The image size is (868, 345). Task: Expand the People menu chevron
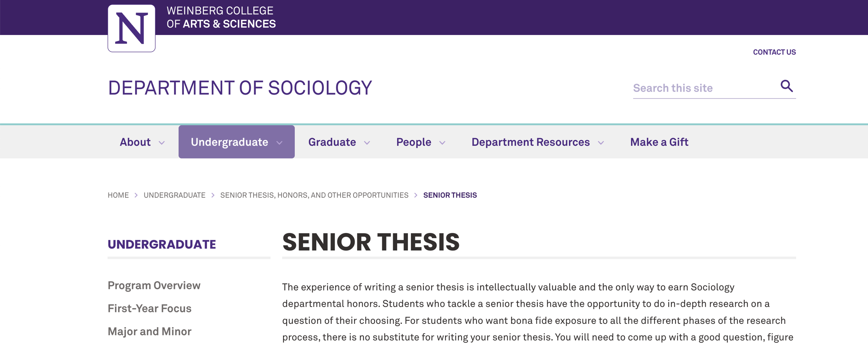[442, 143]
